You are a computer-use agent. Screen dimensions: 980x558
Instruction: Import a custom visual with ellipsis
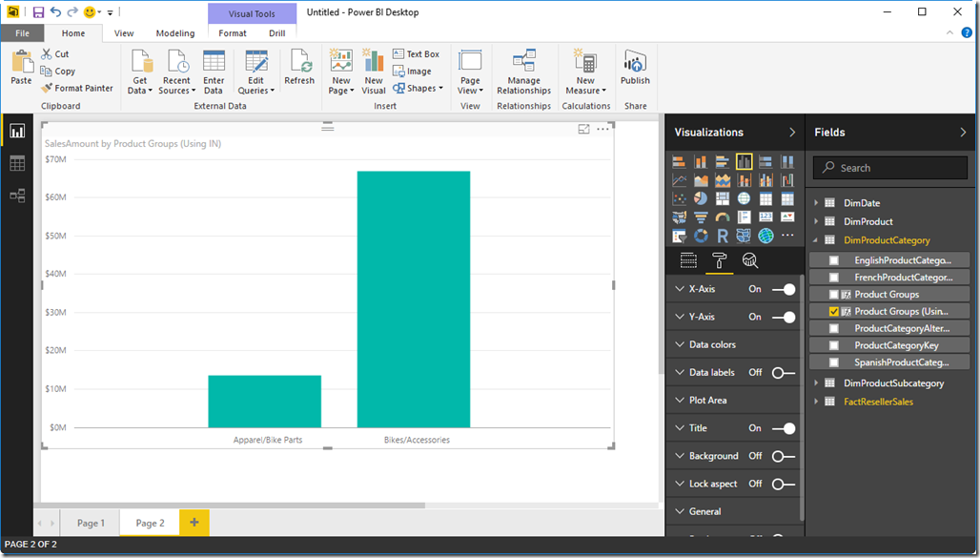click(787, 236)
